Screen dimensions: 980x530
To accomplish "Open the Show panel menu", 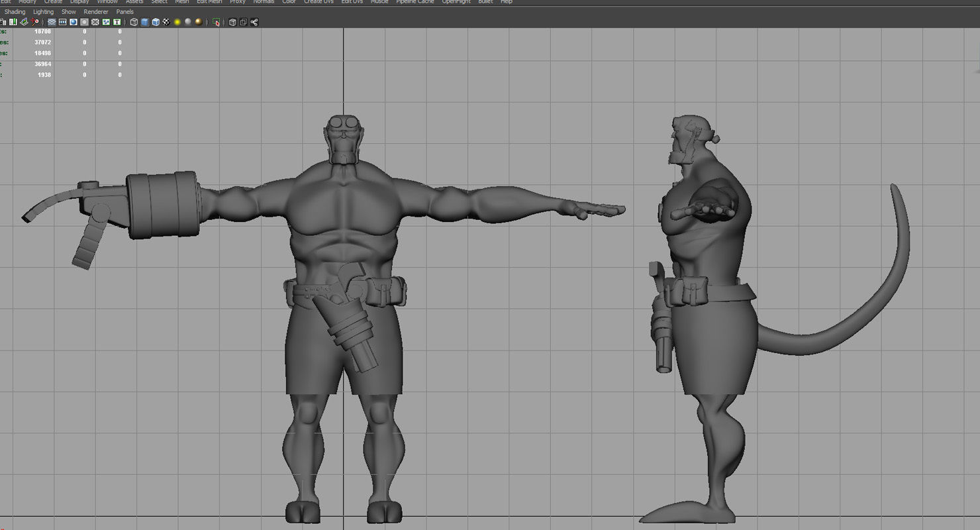I will click(x=69, y=12).
